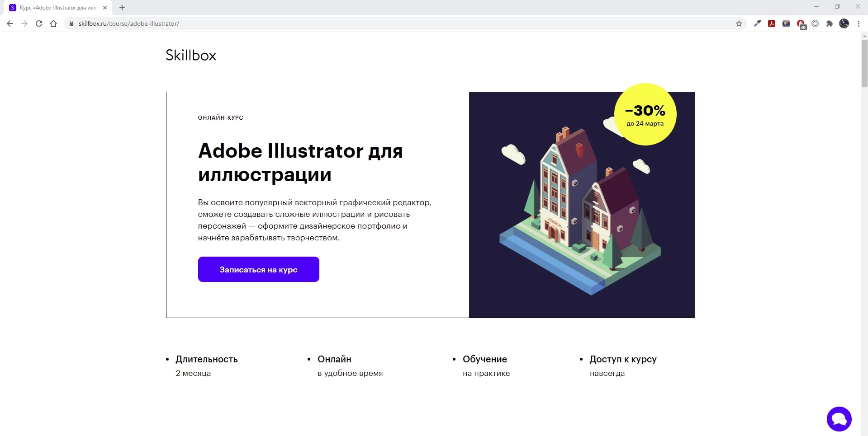
Task: Click Записаться на курс button
Action: (x=259, y=269)
